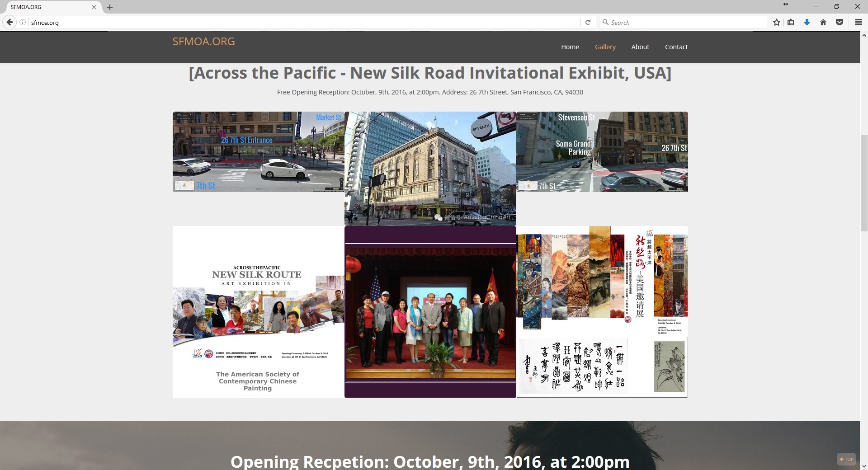This screenshot has width=868, height=470.
Task: Open the group photo on stage
Action: tap(430, 312)
